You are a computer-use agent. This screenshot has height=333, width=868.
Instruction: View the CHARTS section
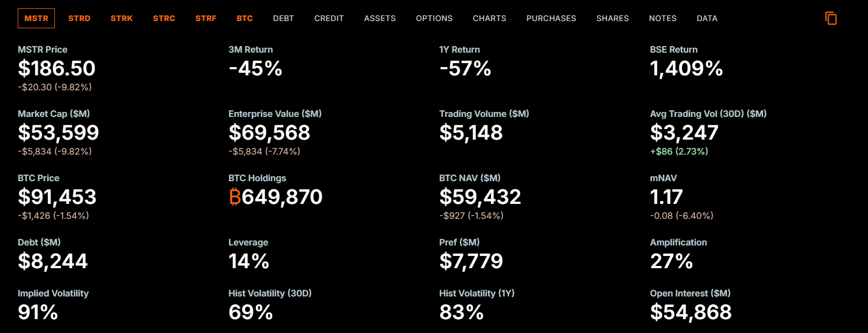pos(489,18)
